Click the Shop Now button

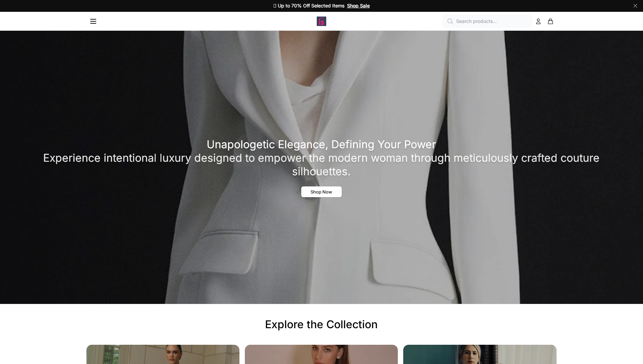pos(321,192)
